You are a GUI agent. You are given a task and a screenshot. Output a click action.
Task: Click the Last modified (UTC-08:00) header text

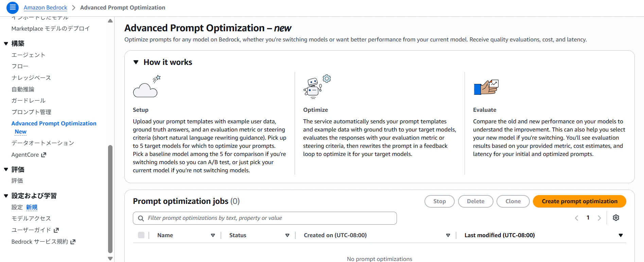pos(500,235)
